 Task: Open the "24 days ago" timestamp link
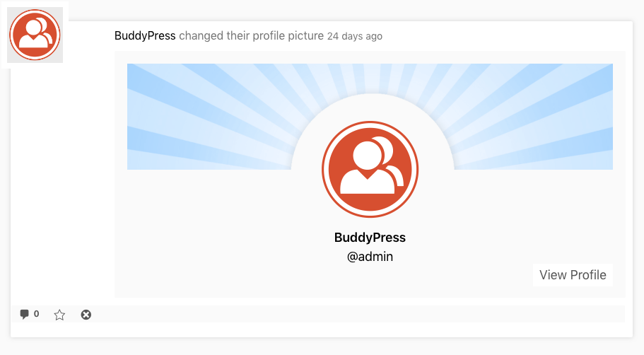point(354,36)
